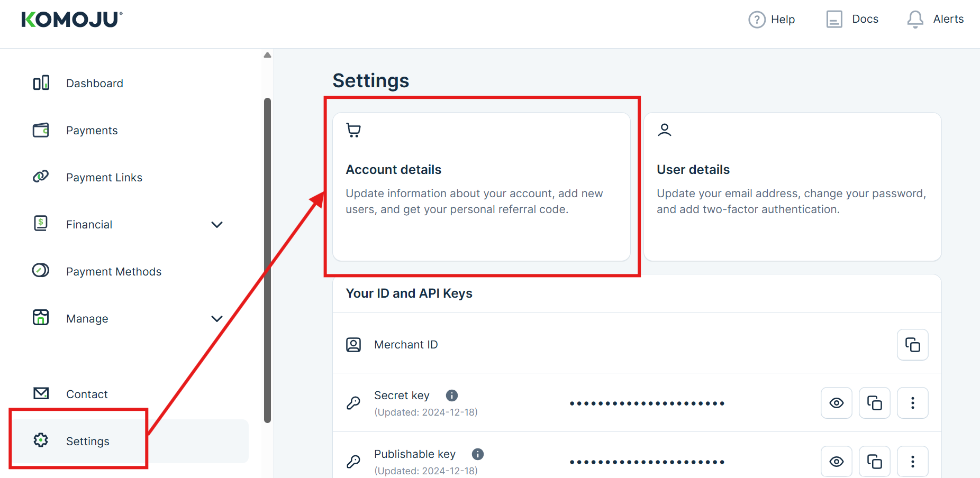
Task: Open Secret key more options menu
Action: click(x=912, y=403)
